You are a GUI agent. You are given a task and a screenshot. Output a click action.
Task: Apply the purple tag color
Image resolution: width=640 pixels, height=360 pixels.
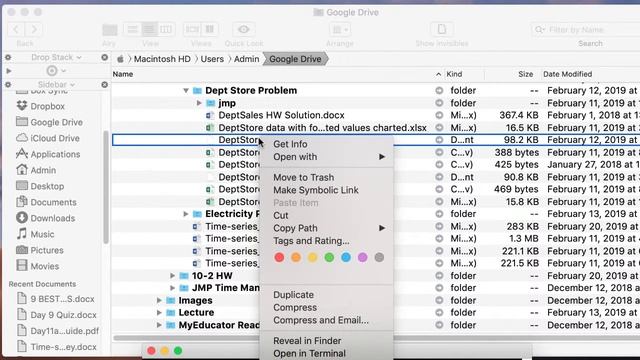point(362,258)
